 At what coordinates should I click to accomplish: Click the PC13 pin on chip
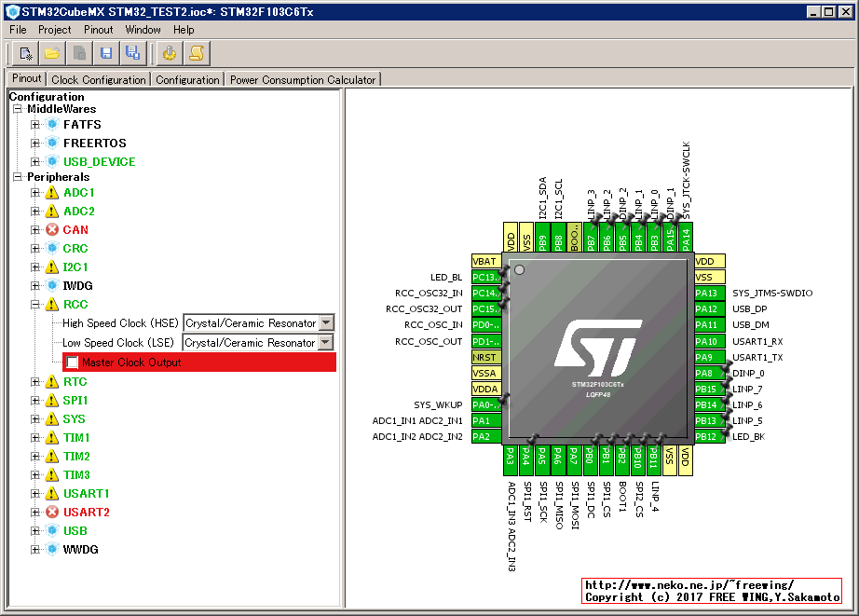[486, 278]
